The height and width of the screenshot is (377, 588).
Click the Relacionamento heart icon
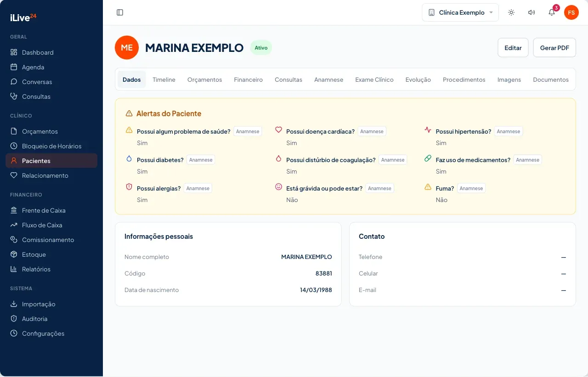tap(14, 175)
